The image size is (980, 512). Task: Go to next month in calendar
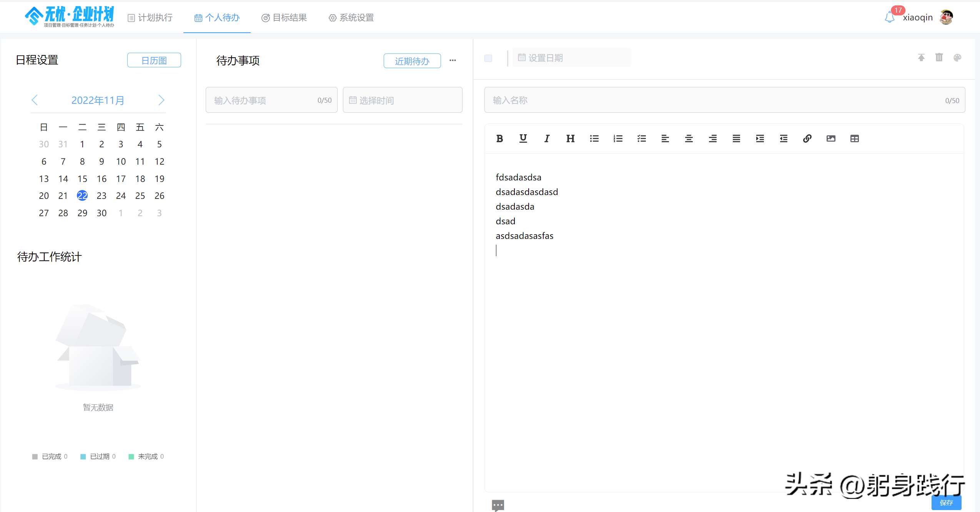[x=161, y=100]
